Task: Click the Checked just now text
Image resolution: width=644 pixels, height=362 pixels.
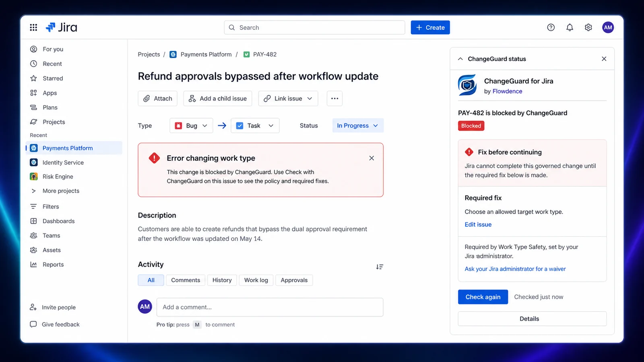Action: 539,297
